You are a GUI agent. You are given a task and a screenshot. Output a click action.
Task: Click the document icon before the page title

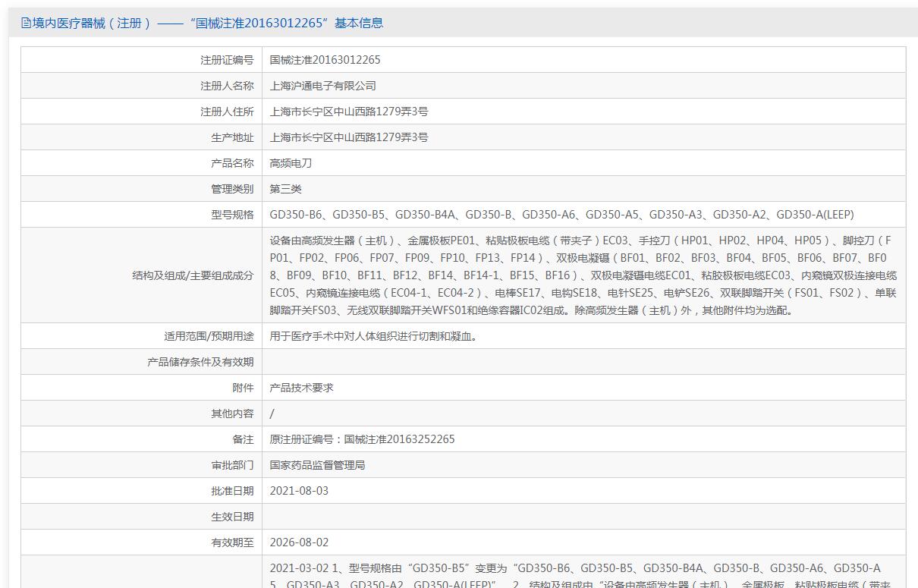tap(27, 24)
